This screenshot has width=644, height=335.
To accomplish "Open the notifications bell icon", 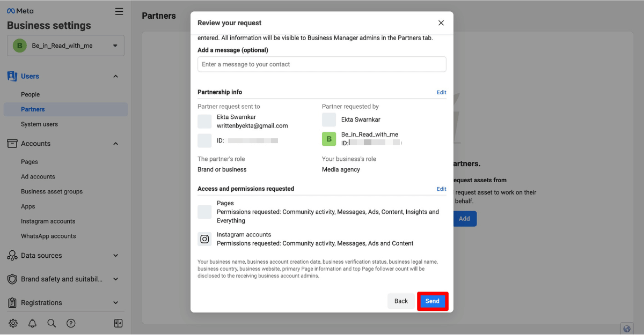I will click(32, 323).
